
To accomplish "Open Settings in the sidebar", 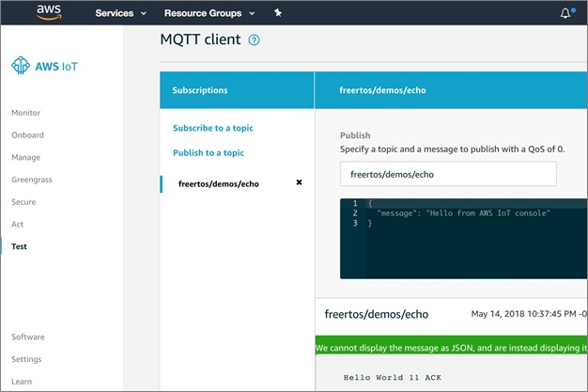I will click(x=26, y=359).
